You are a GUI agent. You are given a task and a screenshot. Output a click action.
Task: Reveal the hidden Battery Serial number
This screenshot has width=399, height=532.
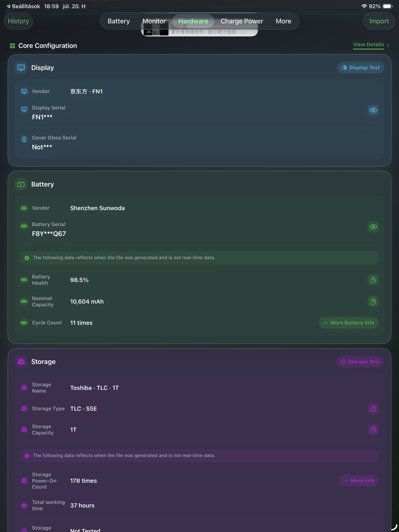(x=373, y=227)
